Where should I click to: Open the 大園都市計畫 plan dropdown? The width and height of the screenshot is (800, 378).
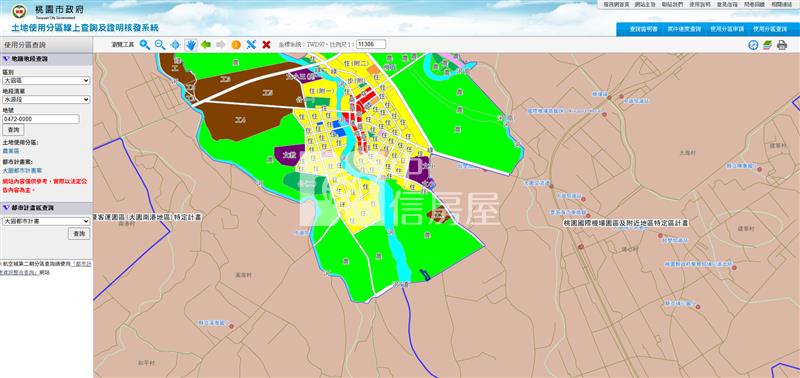(46, 221)
